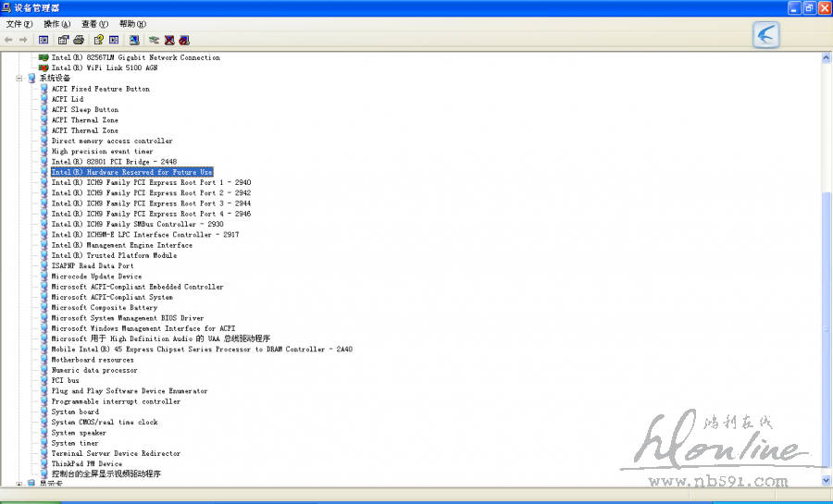The image size is (833, 504).
Task: Click the Back arrow toolbar icon
Action: click(8, 40)
